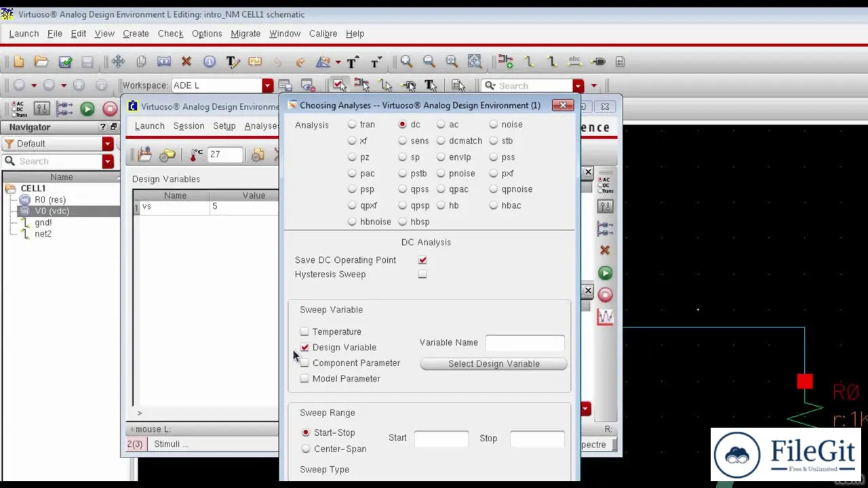
Task: Click the temperature field showing 27
Action: (225, 155)
